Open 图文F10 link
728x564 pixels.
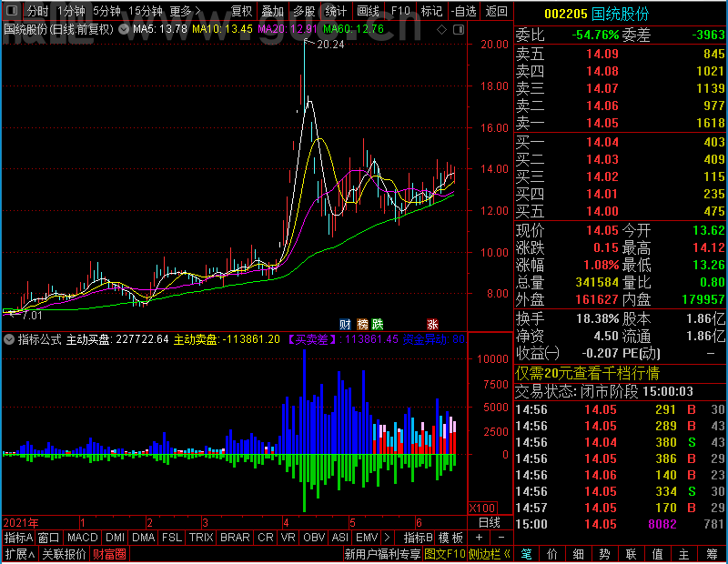445,554
